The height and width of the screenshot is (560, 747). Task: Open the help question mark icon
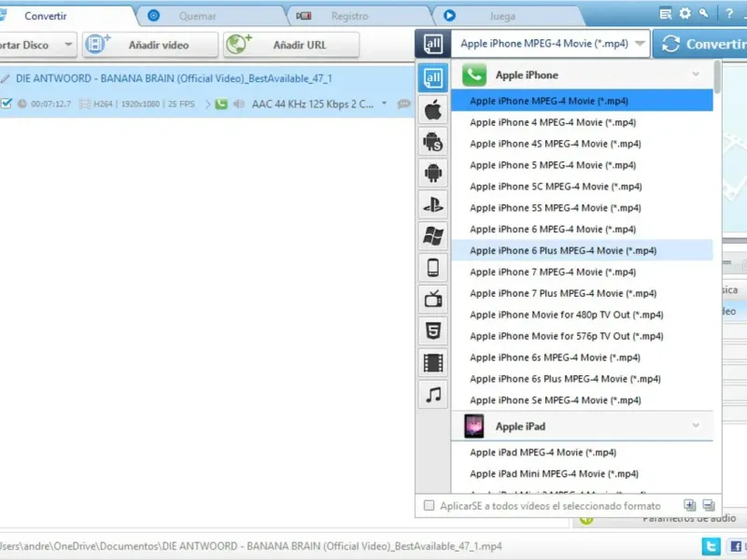tap(729, 14)
